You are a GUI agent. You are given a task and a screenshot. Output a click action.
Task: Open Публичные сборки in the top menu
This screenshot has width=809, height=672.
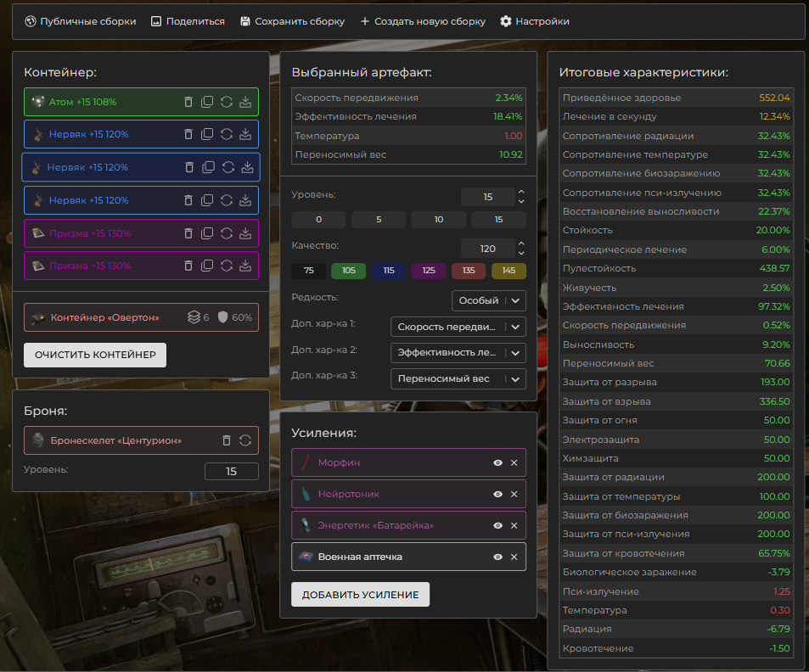(x=81, y=21)
